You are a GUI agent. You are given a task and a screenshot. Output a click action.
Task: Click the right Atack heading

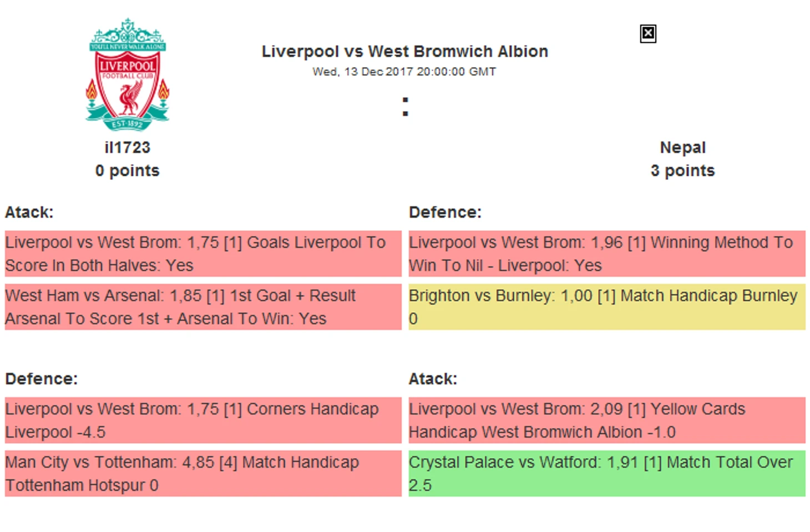(x=433, y=379)
